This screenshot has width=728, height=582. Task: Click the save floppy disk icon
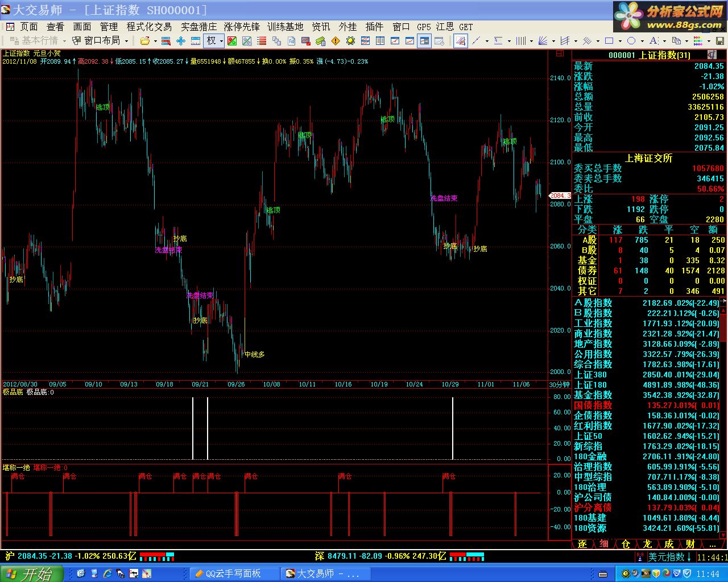[x=719, y=41]
